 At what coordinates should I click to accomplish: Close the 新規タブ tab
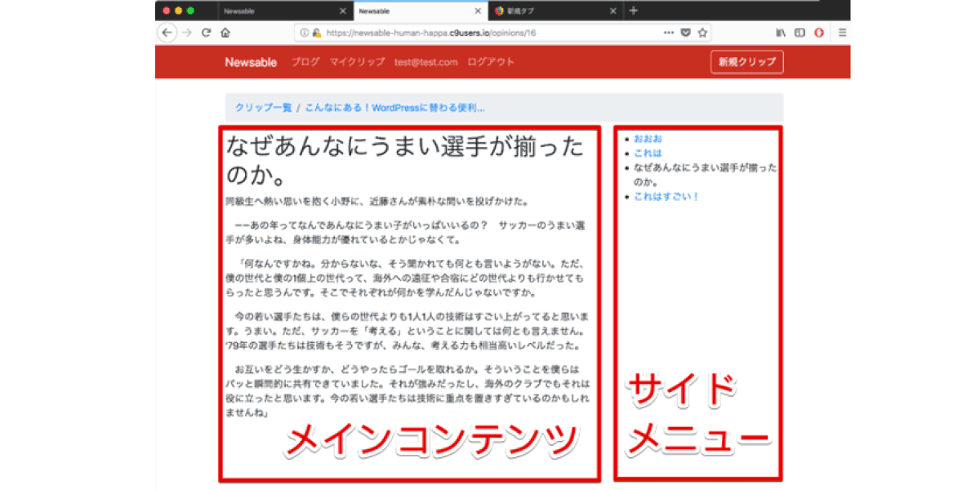pos(612,11)
